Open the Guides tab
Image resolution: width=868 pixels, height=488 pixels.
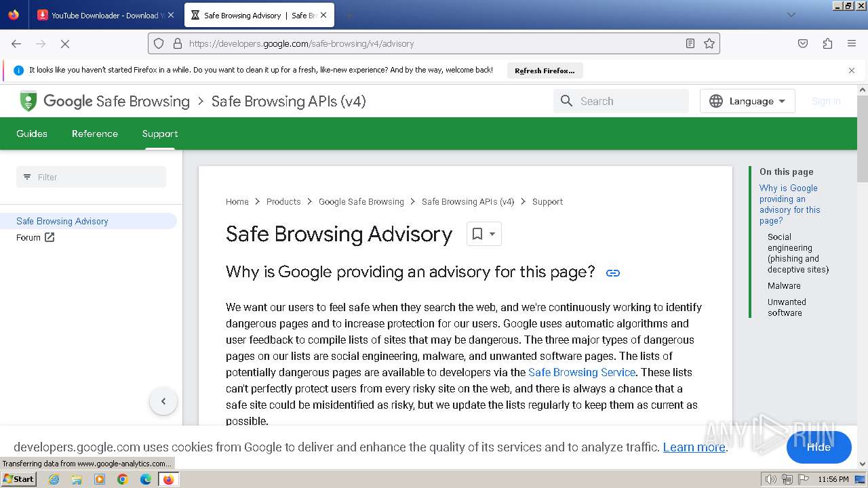32,134
